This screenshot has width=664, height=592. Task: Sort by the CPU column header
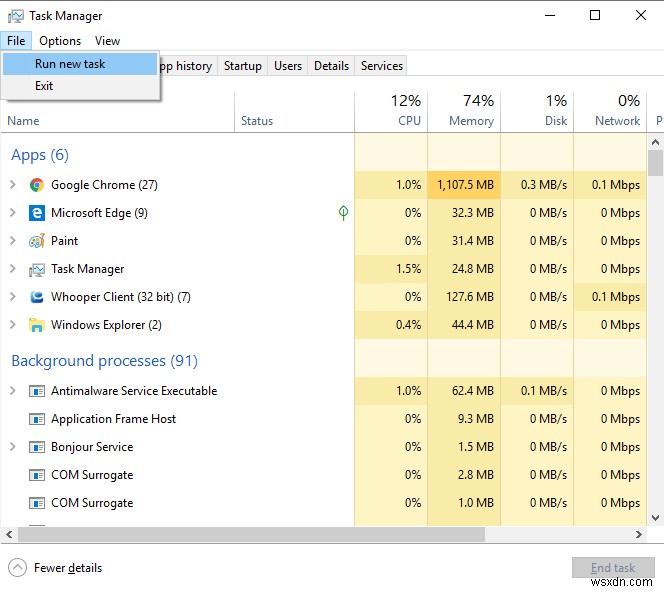click(391, 111)
